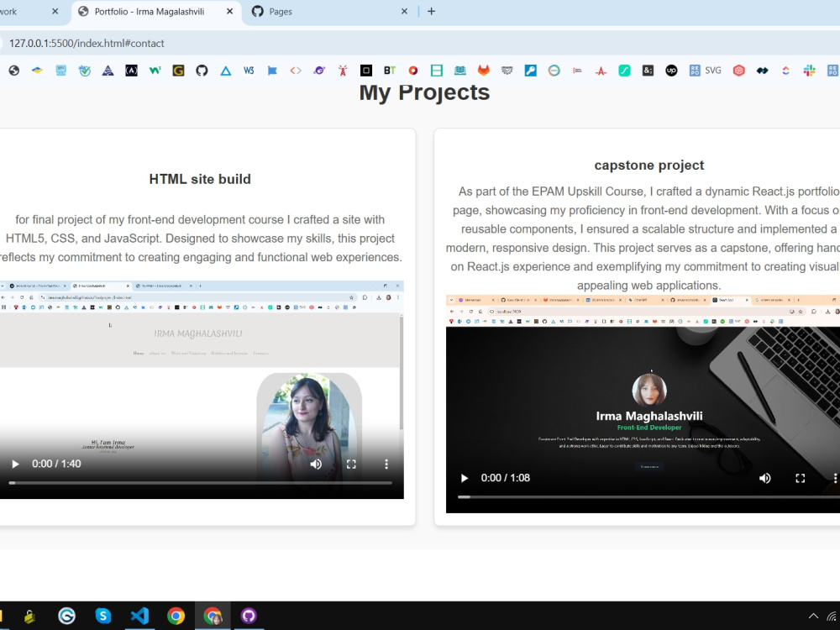The image size is (840, 630).
Task: Click the address bar URL
Action: [87, 44]
